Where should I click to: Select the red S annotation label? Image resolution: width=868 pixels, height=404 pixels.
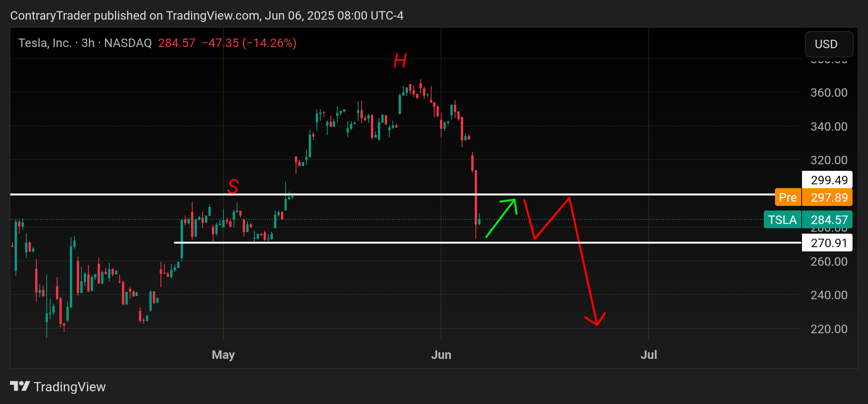(x=233, y=186)
